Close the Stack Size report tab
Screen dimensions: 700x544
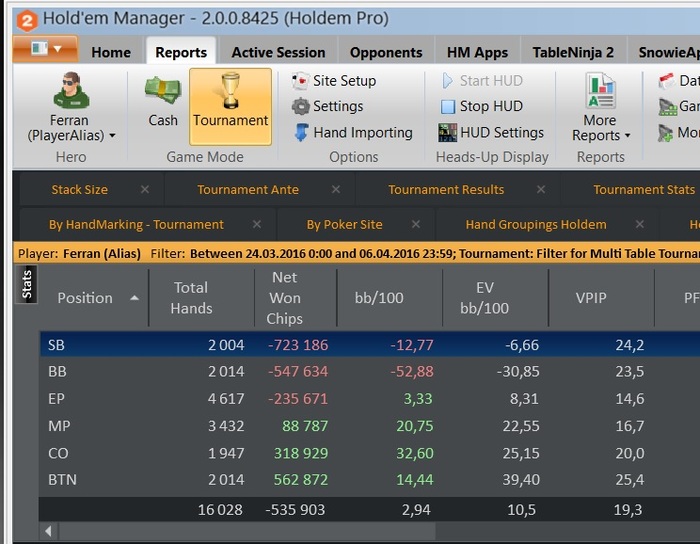tap(145, 189)
